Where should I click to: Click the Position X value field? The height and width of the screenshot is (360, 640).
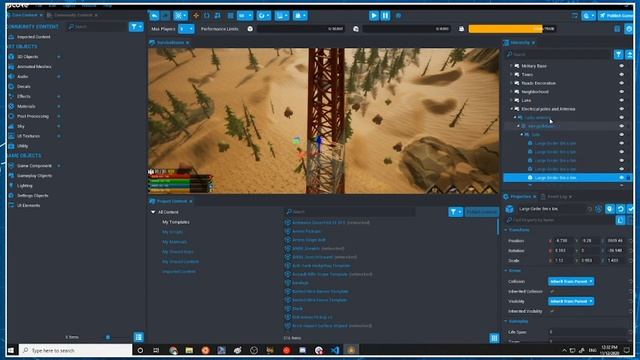tap(562, 241)
